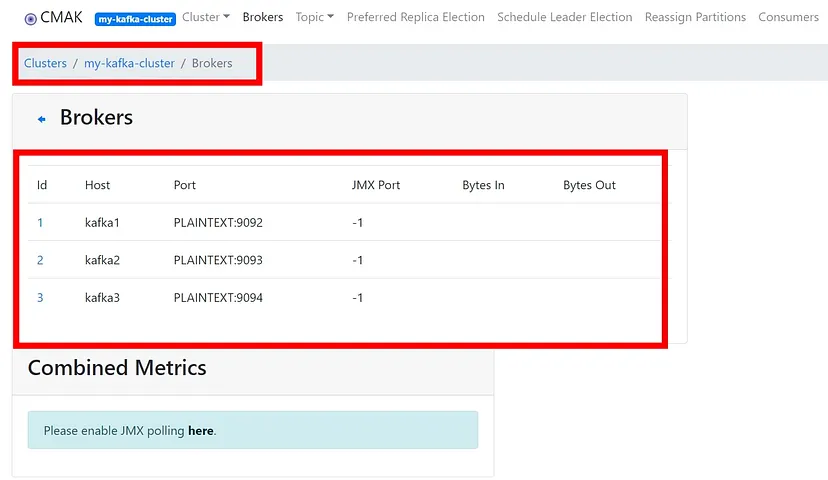
Task: Open the CMAK home title link
Action: [x=61, y=17]
